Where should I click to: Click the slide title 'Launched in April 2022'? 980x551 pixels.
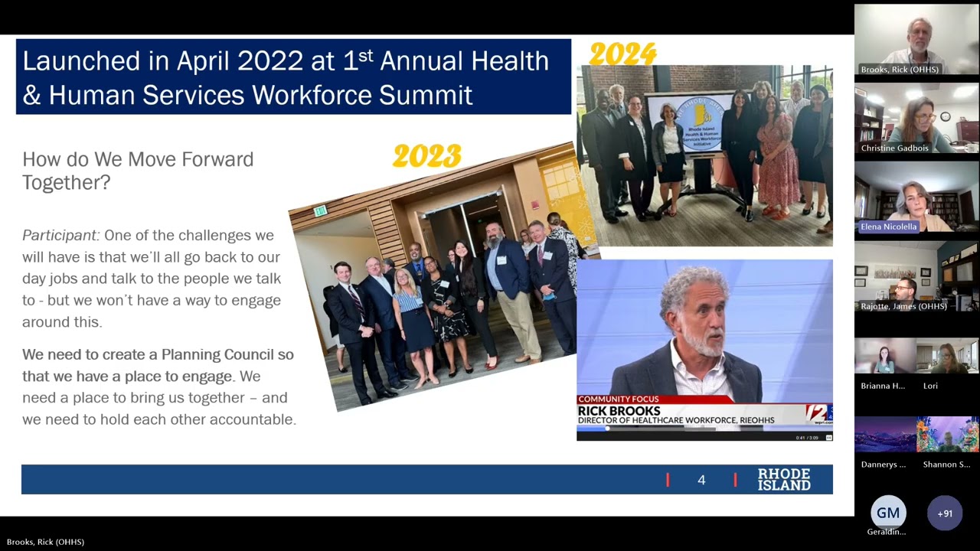tap(293, 77)
